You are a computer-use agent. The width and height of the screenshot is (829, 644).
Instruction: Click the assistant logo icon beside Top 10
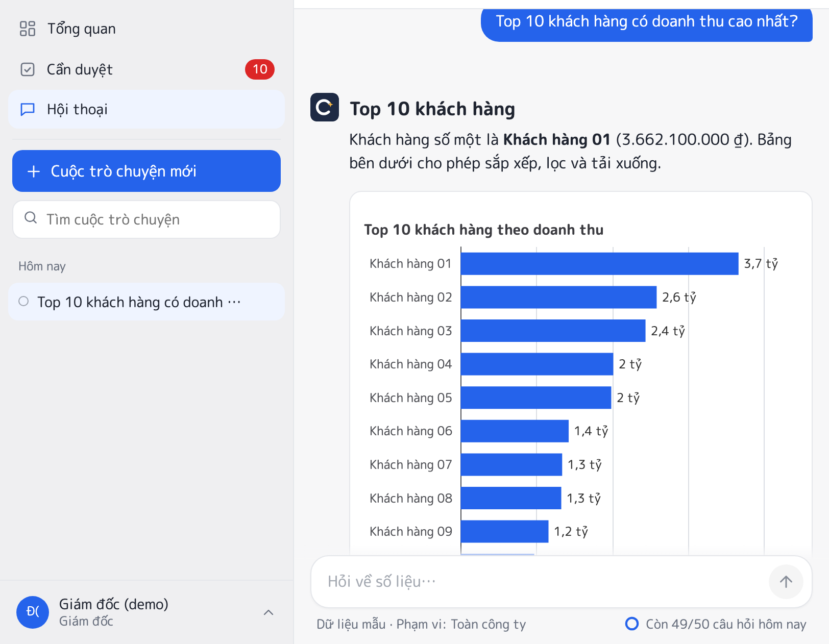(x=325, y=107)
